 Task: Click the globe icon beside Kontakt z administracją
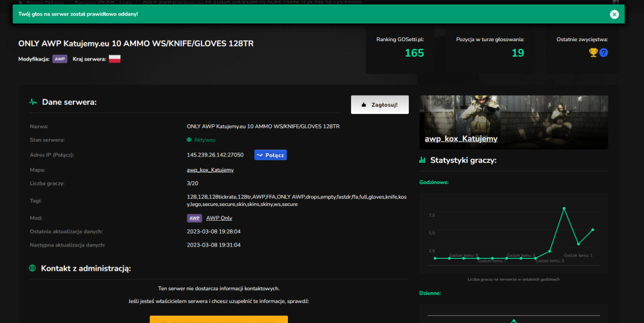click(32, 268)
